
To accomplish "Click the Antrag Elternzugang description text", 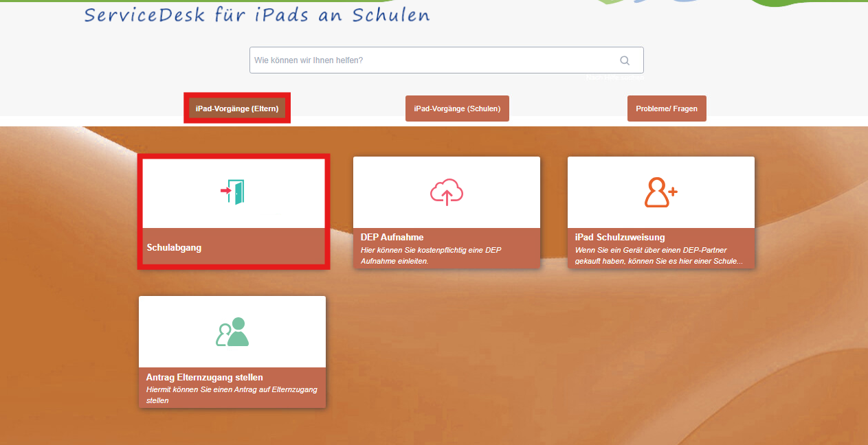I will [x=232, y=395].
